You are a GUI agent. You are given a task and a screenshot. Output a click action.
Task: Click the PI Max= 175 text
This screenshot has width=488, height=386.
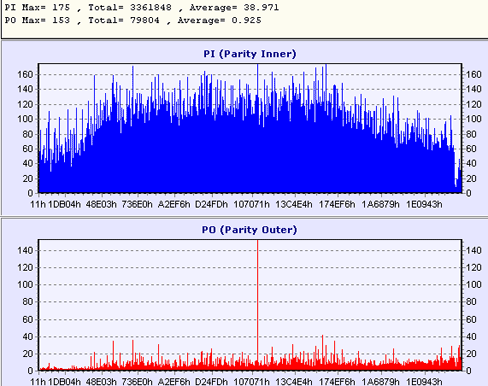tap(37, 7)
